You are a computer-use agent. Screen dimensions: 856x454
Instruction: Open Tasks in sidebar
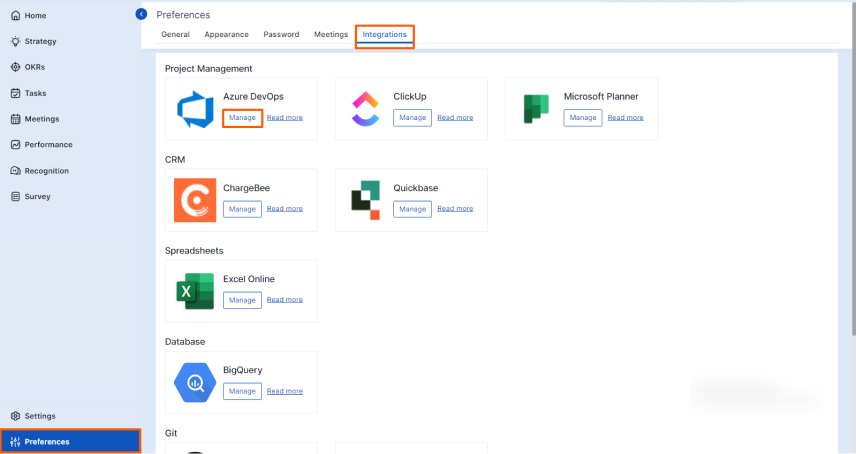(x=35, y=93)
